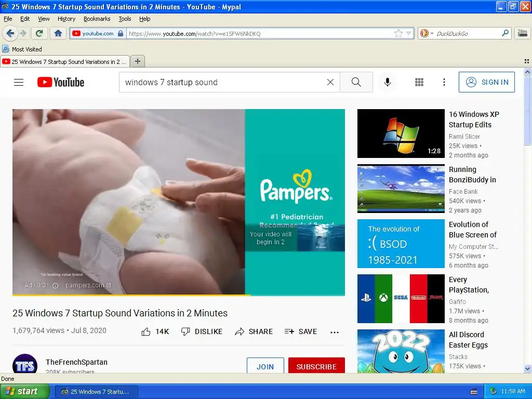Focus the YouTube search input field
Image resolution: width=532 pixels, height=399 pixels.
pos(224,82)
